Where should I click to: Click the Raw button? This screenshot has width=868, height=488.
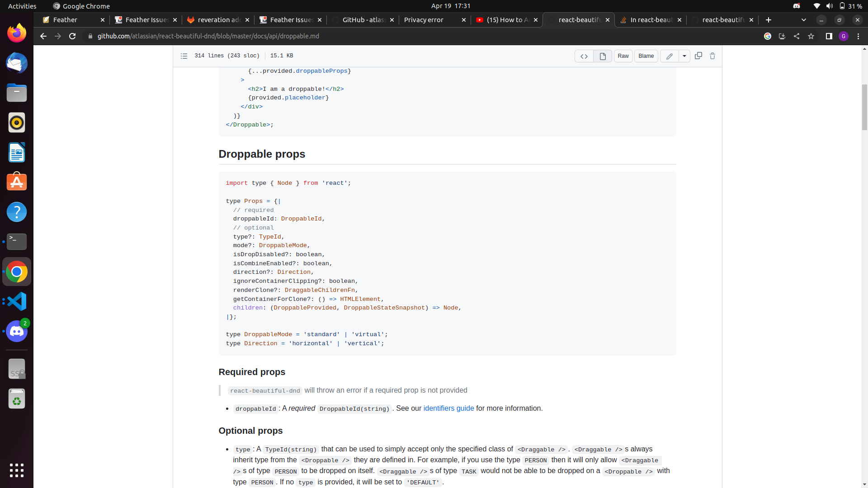623,56
